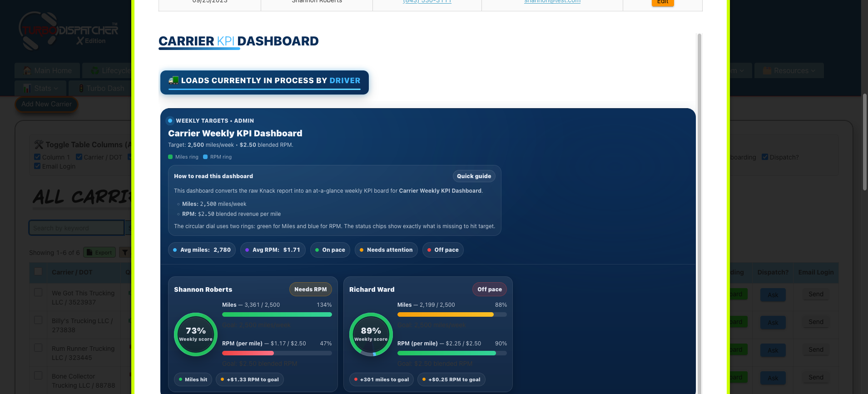The width and height of the screenshot is (868, 394).
Task: Click the traffic light icon for Turbo Dash
Action: coord(81,88)
